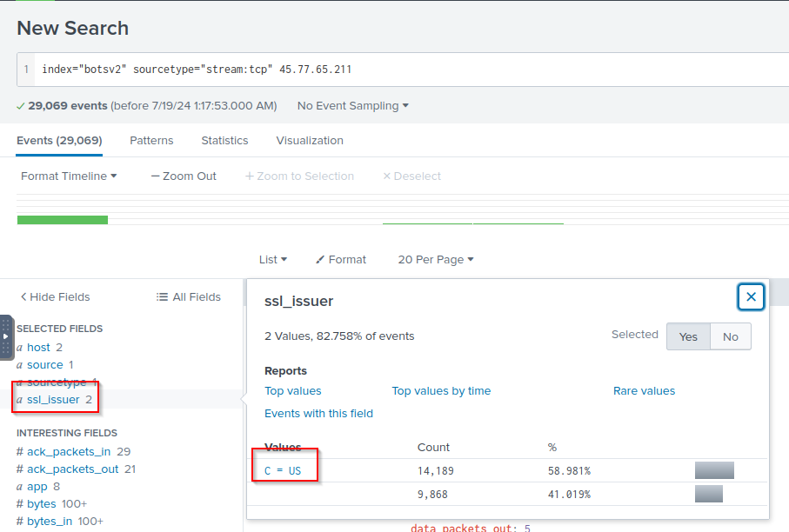Click into the search query field
This screenshot has height=532, width=789.
[409, 70]
